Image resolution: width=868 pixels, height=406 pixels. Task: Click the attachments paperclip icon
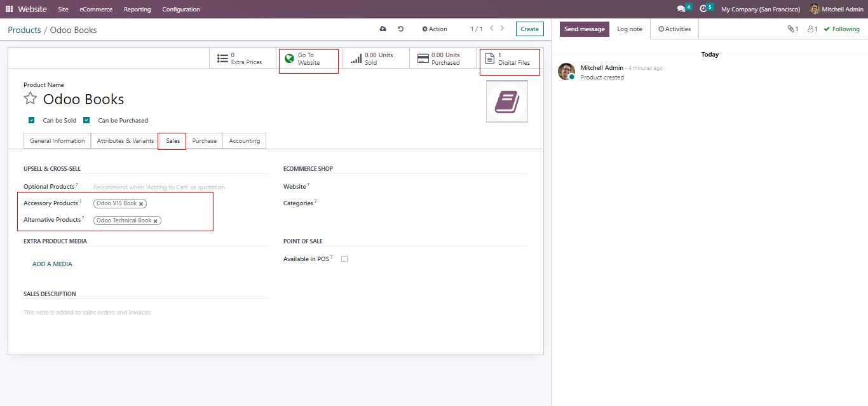click(x=791, y=29)
